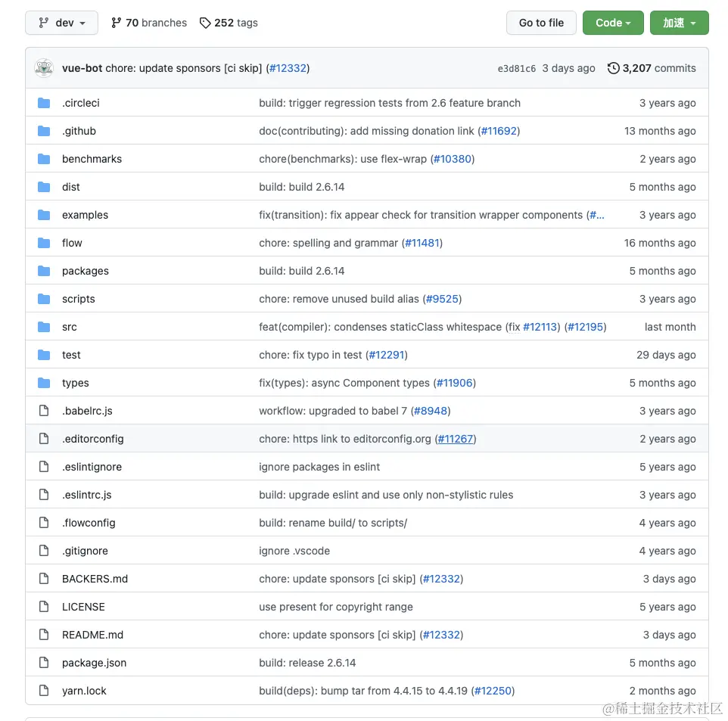Open the green 加速 dropdown button
728x721 pixels.
coord(679,23)
